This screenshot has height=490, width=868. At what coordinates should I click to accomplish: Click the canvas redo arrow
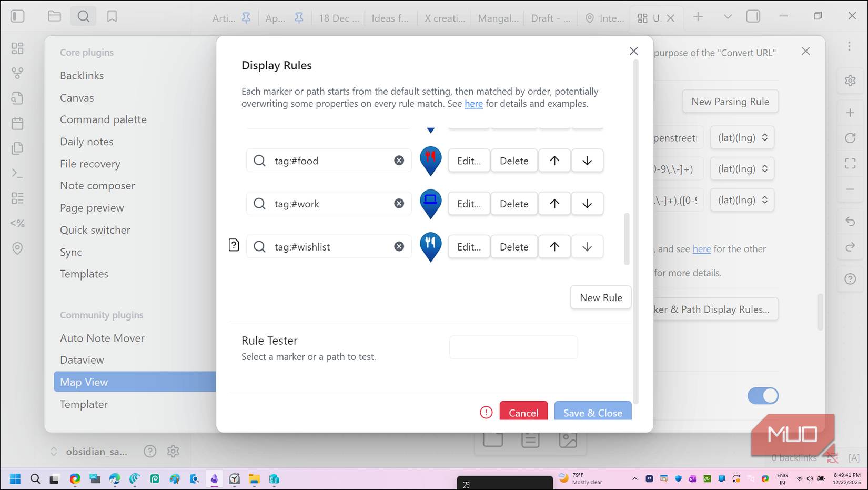[850, 247]
